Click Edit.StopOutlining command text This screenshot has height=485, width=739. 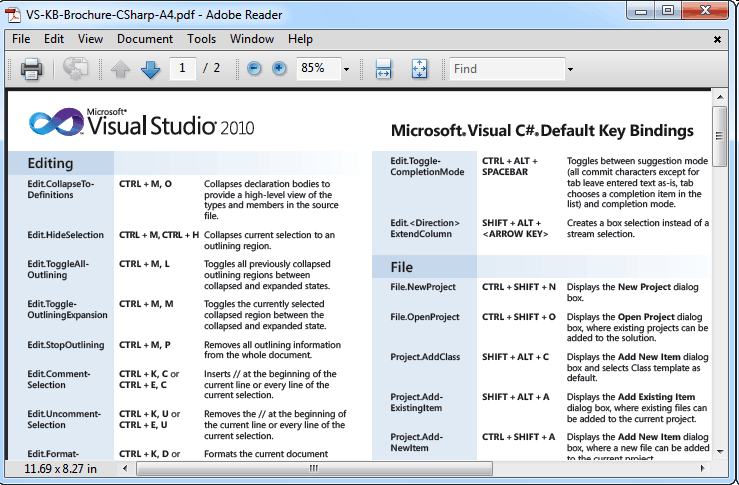point(66,345)
